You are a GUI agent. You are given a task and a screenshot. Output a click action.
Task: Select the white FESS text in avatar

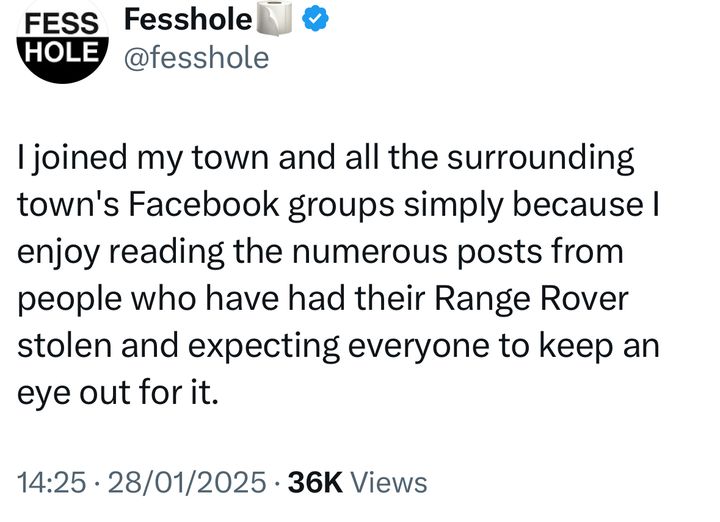point(62,23)
